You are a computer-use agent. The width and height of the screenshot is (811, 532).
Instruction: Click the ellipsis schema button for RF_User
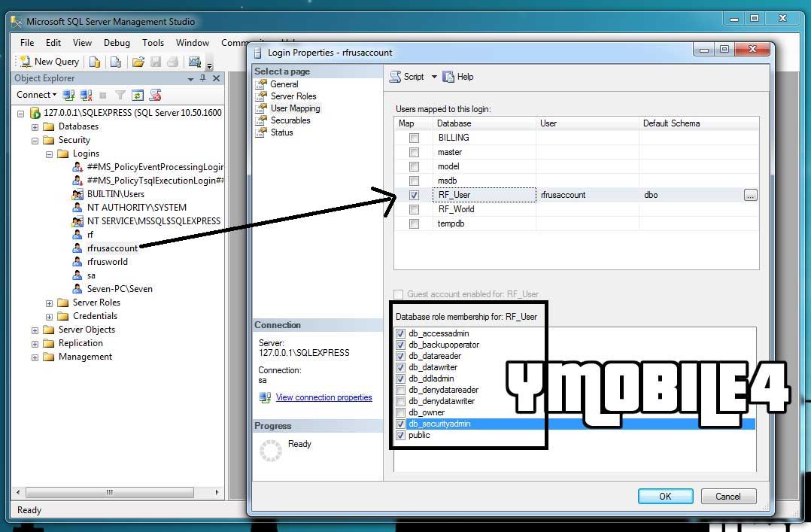pos(751,195)
